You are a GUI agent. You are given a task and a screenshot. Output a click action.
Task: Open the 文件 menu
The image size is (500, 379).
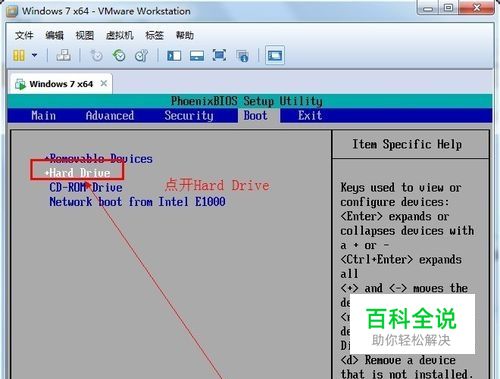(24, 35)
